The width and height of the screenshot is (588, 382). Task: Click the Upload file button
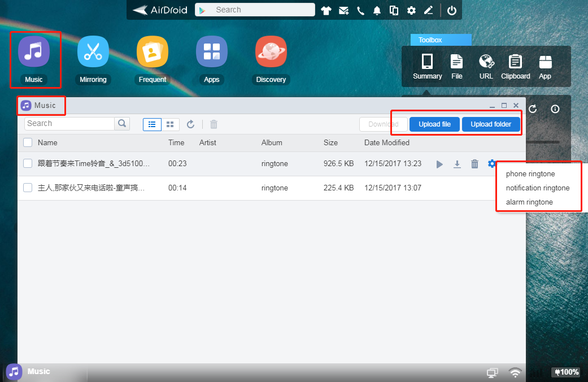pos(434,124)
